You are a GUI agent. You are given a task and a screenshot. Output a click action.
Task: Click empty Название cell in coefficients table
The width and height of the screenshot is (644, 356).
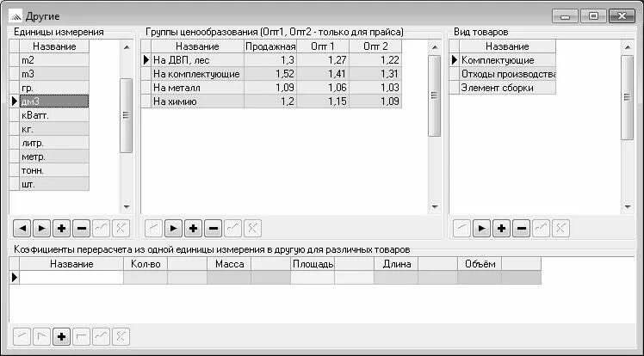[x=71, y=278]
